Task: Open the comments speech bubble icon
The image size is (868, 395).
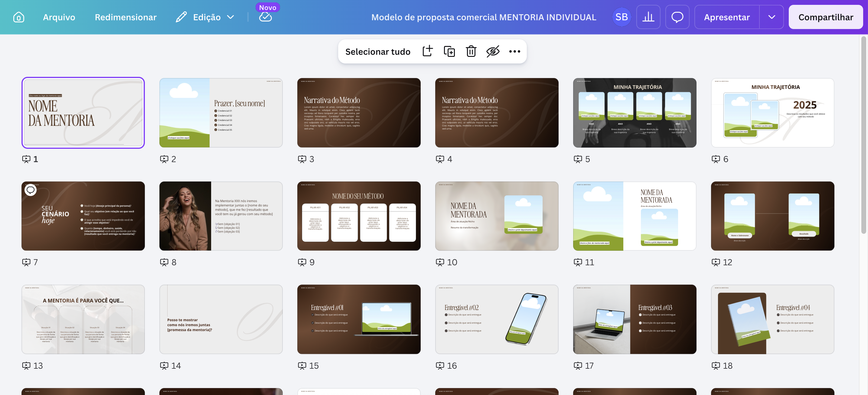Action: pos(677,17)
